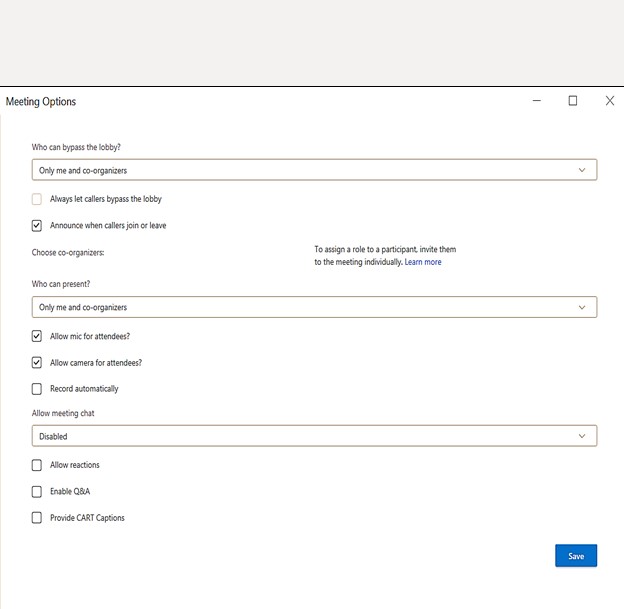Open the 'Who can present?' dropdown
The image size is (624, 609).
click(x=314, y=307)
